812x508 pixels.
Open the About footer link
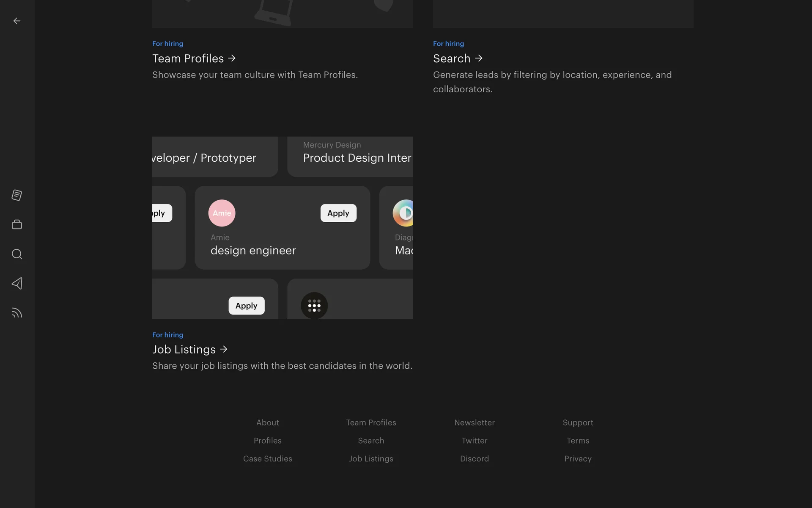267,422
